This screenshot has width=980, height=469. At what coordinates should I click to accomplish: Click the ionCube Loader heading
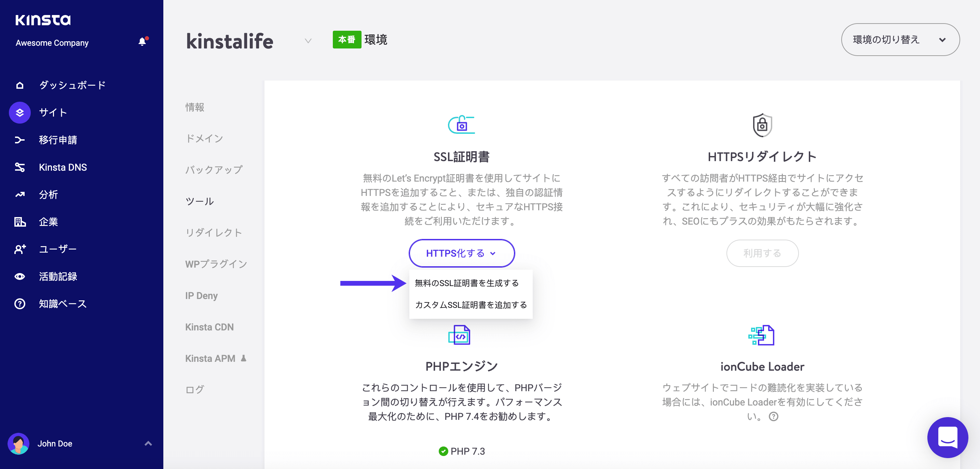[762, 366]
